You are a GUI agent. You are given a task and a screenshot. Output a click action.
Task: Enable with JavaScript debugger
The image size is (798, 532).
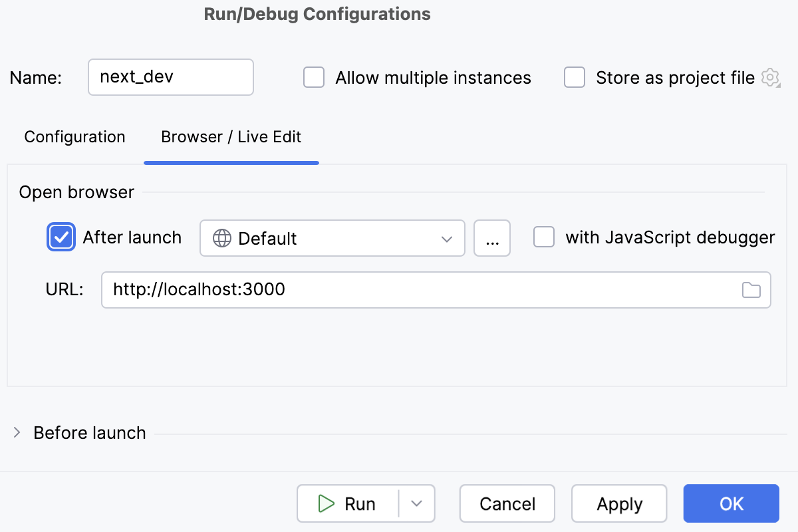tap(544, 237)
